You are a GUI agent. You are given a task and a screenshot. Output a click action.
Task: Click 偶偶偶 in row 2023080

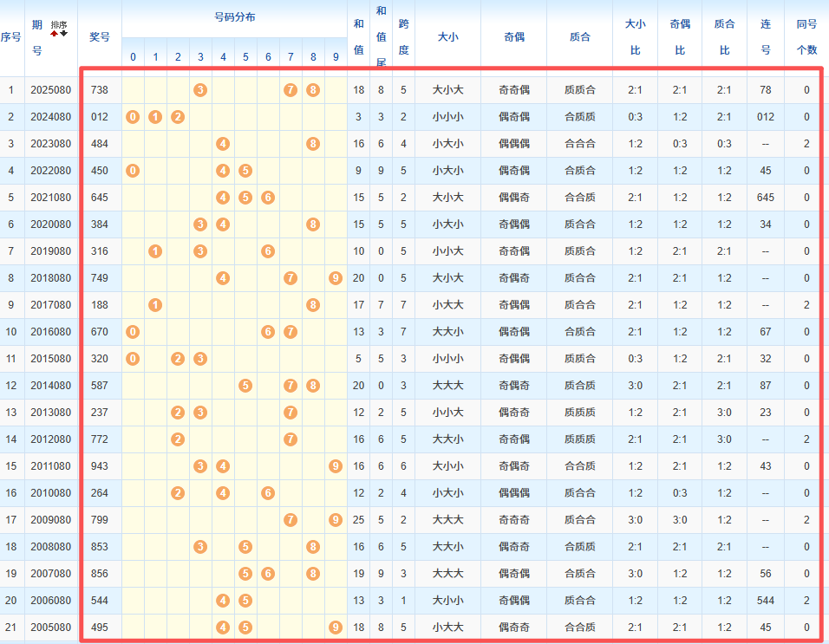tap(514, 144)
